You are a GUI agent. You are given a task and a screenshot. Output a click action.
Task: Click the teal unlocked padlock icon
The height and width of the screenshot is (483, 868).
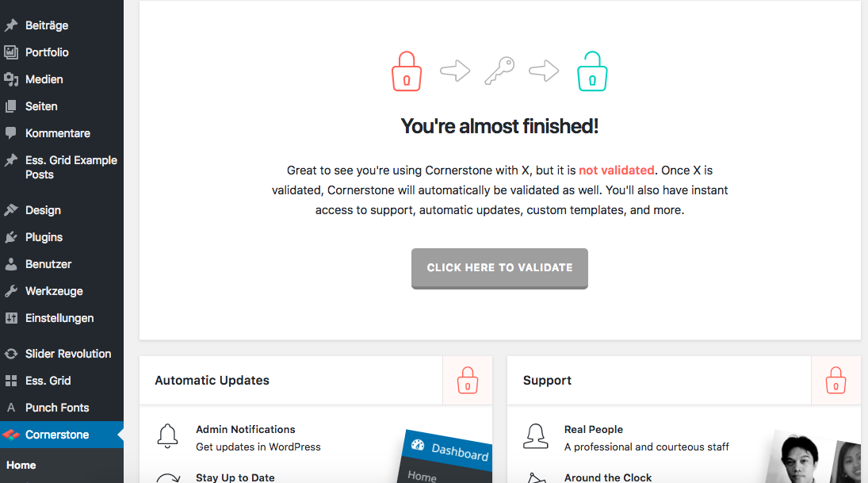point(592,71)
